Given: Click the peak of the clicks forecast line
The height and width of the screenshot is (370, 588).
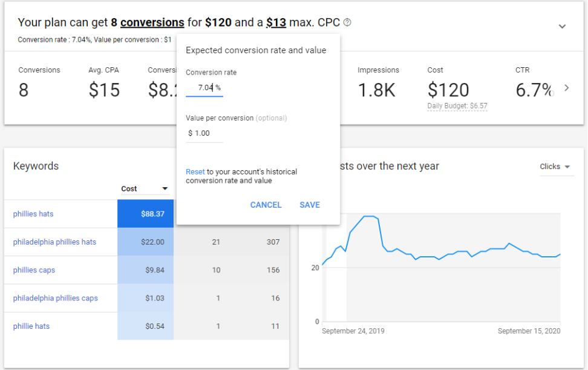Looking at the screenshot, I should point(370,216).
